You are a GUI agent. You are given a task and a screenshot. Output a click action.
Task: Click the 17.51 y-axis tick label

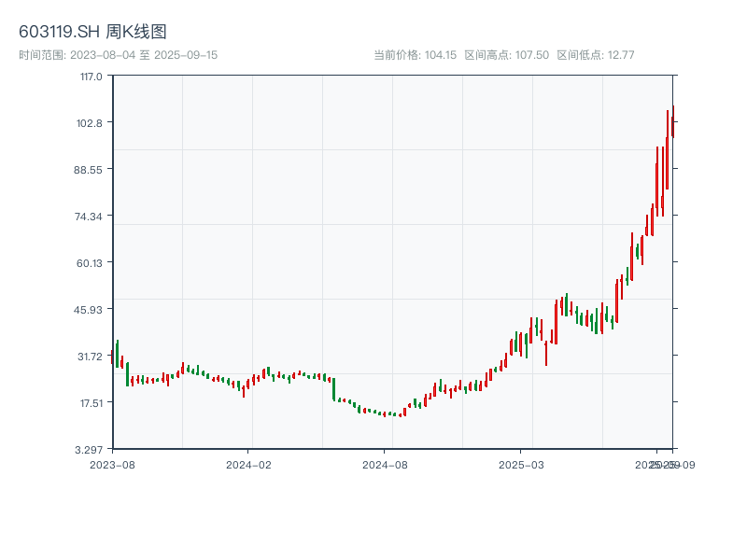tap(91, 402)
